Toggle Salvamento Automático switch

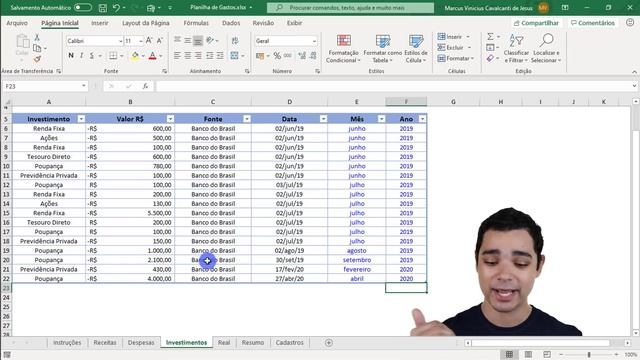[83, 8]
